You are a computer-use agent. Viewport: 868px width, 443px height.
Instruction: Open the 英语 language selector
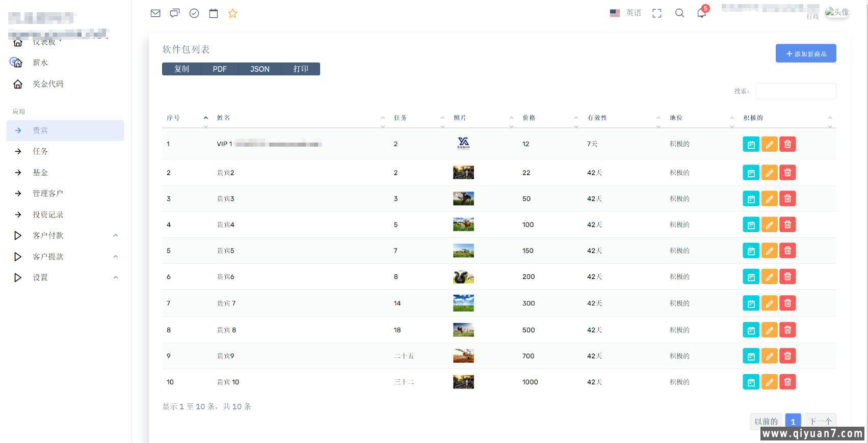[x=626, y=13]
